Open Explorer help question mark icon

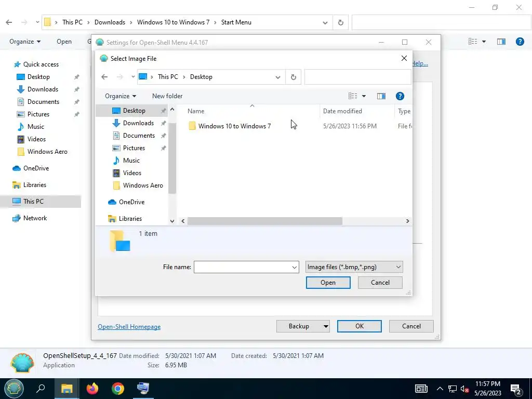520,42
